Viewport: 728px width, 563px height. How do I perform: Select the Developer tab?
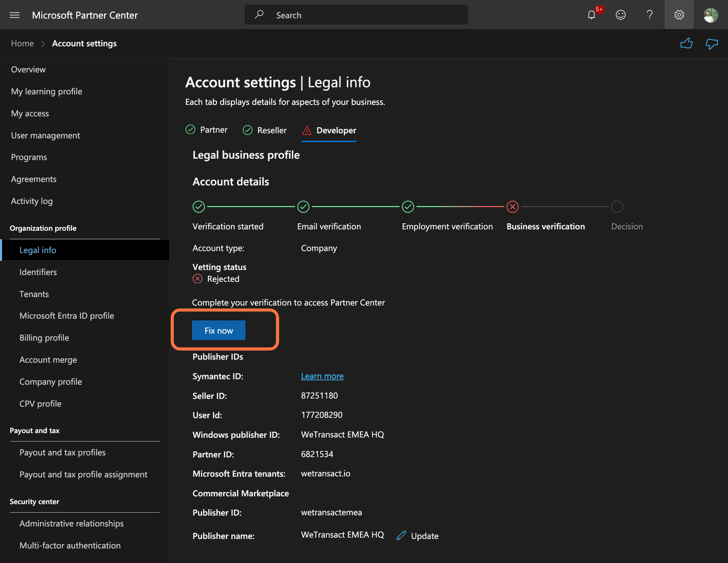click(329, 130)
